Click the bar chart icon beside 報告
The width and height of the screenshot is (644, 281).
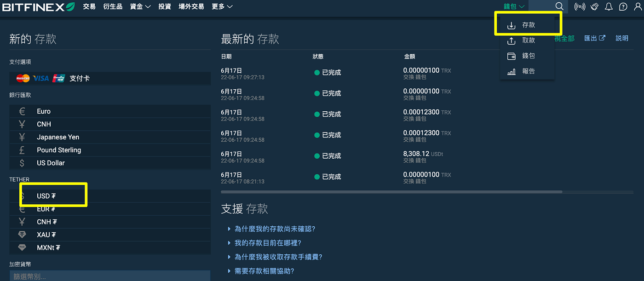tap(511, 72)
